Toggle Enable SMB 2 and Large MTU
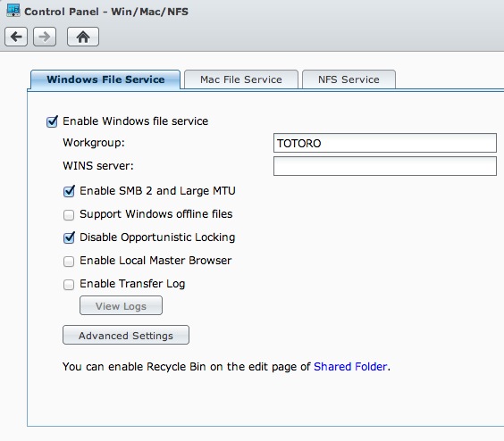 tap(69, 191)
